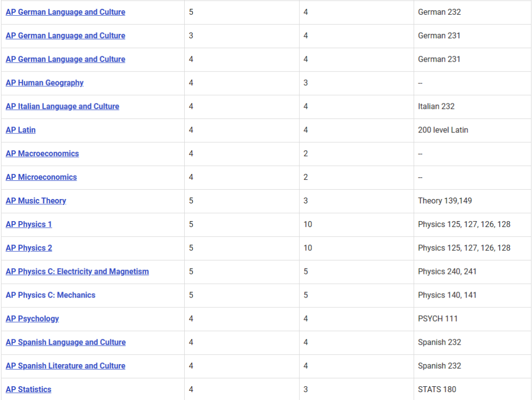Click the AP Latin link
The height and width of the screenshot is (400, 532).
click(x=21, y=131)
